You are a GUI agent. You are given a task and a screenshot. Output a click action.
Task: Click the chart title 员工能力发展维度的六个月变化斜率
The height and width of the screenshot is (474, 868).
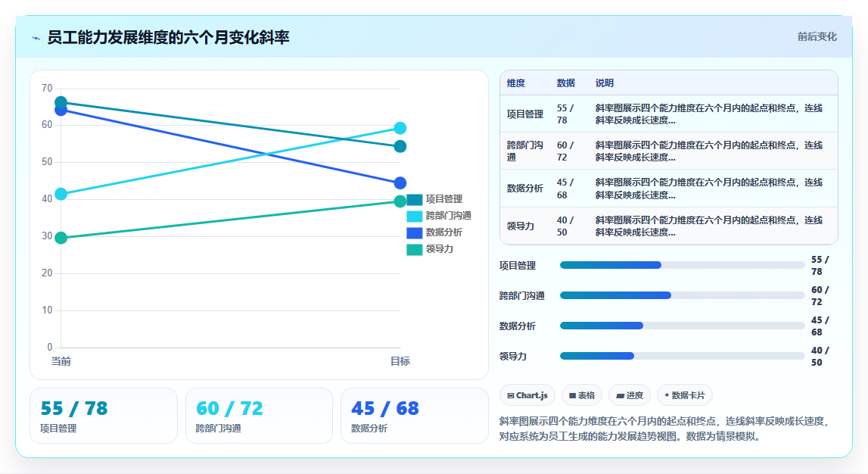(168, 38)
